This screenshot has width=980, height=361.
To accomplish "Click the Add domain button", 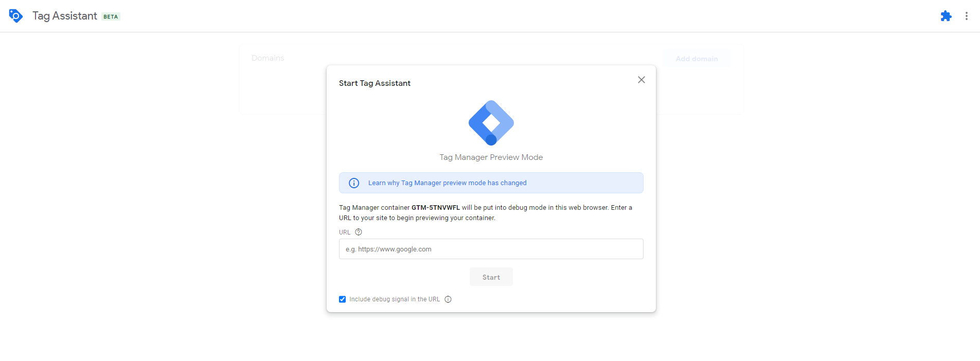I will click(697, 59).
